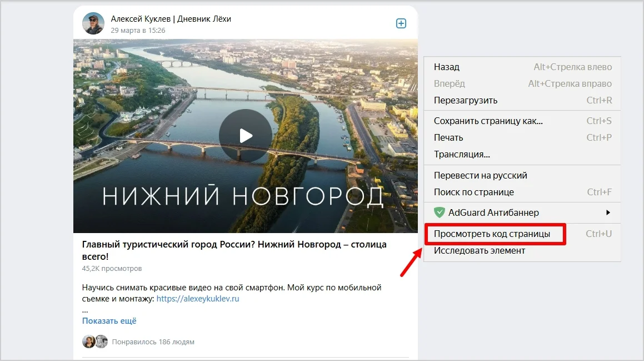Open Алексей Куклев profile avatar
The height and width of the screenshot is (361, 644).
[93, 24]
